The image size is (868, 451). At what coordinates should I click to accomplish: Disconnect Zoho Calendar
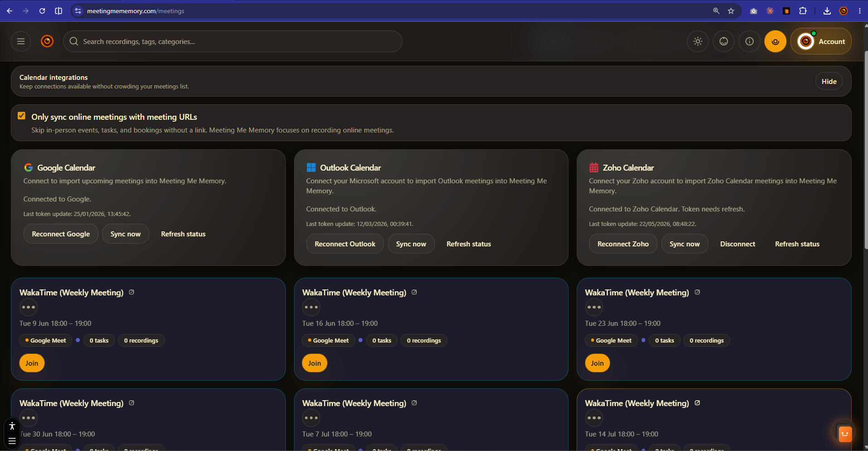click(x=738, y=244)
